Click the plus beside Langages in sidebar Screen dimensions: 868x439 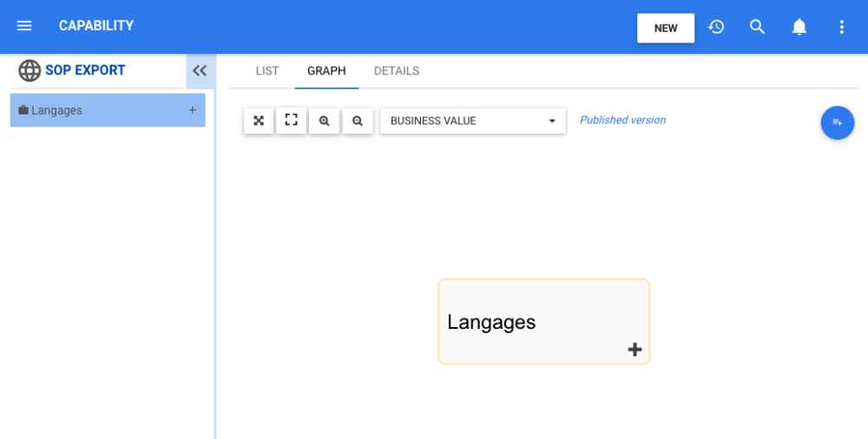[x=192, y=110]
